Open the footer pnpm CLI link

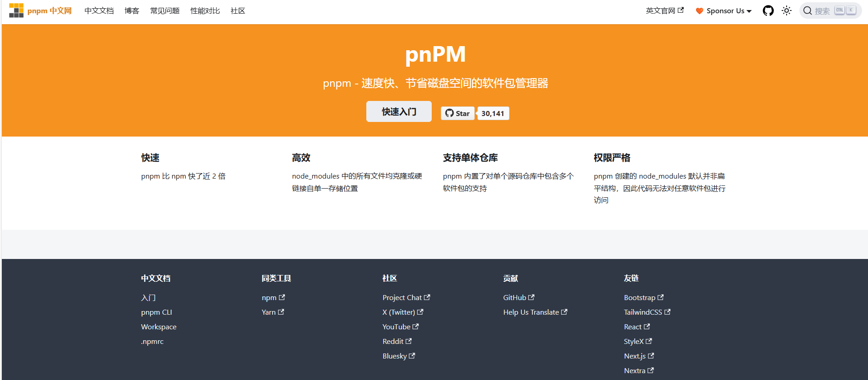click(156, 312)
